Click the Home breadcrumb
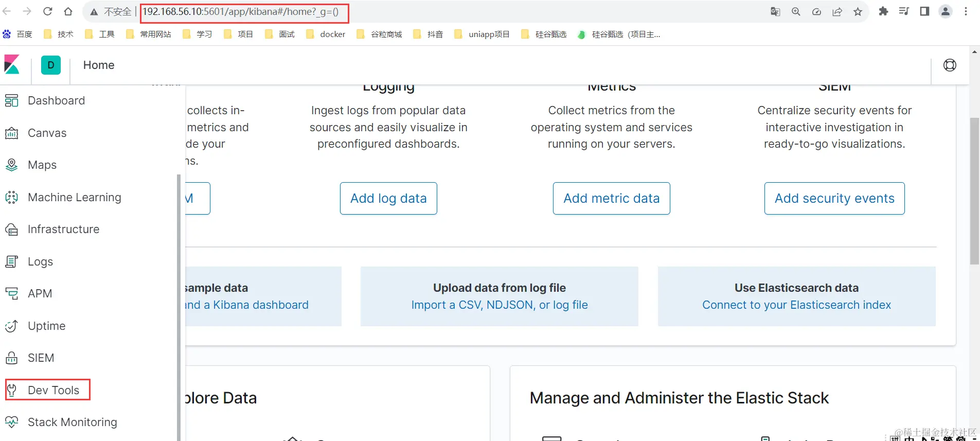 (x=99, y=65)
